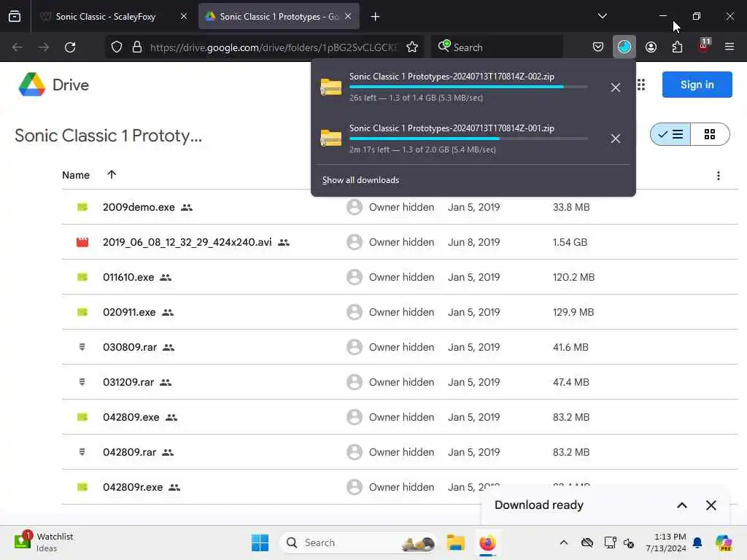Open the Watchlist Ideas widget
This screenshot has width=747, height=560.
[44, 542]
